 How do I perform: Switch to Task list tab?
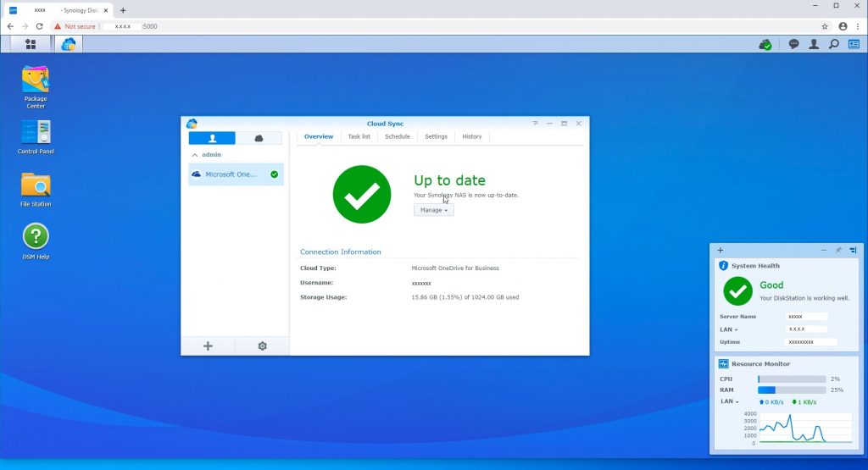click(359, 136)
